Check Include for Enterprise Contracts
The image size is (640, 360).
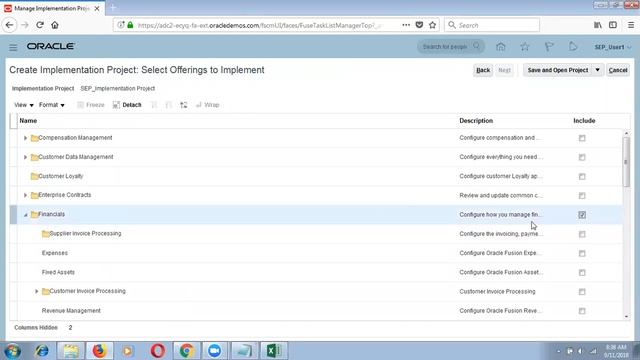tap(582, 196)
